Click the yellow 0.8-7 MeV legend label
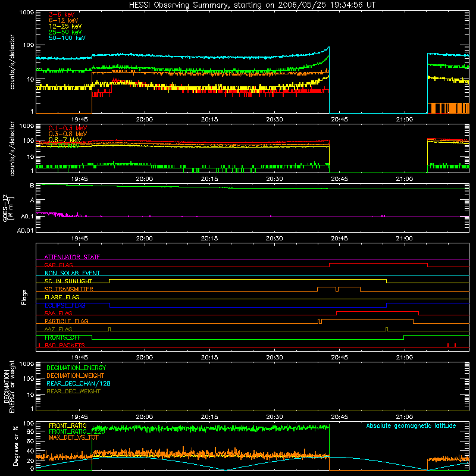Image resolution: width=476 pixels, height=476 pixels. (x=65, y=140)
